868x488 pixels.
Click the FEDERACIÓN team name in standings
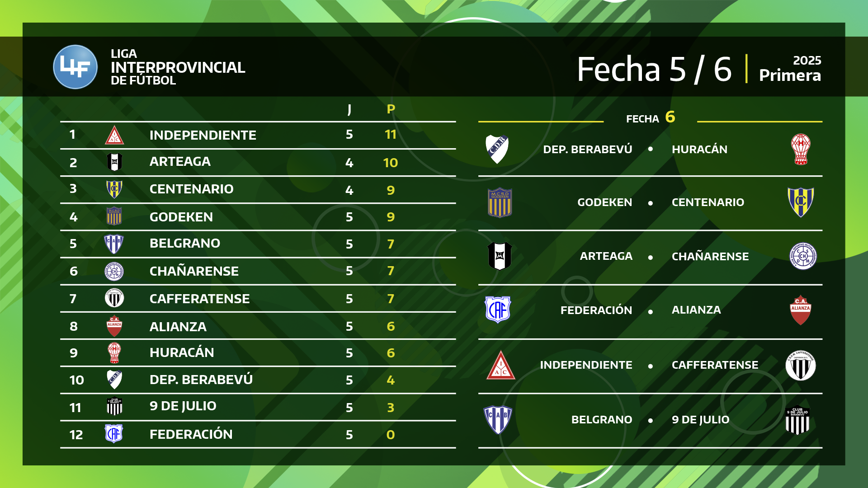(191, 434)
